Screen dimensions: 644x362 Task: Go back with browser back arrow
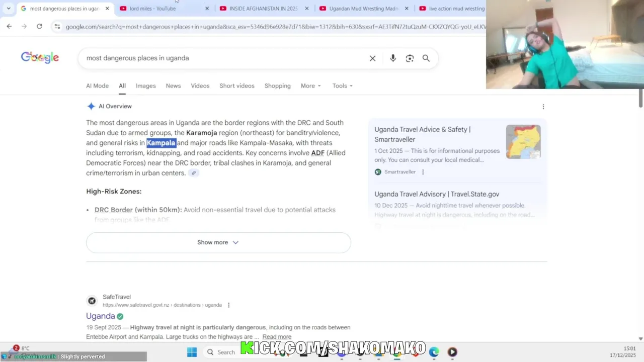click(x=9, y=26)
